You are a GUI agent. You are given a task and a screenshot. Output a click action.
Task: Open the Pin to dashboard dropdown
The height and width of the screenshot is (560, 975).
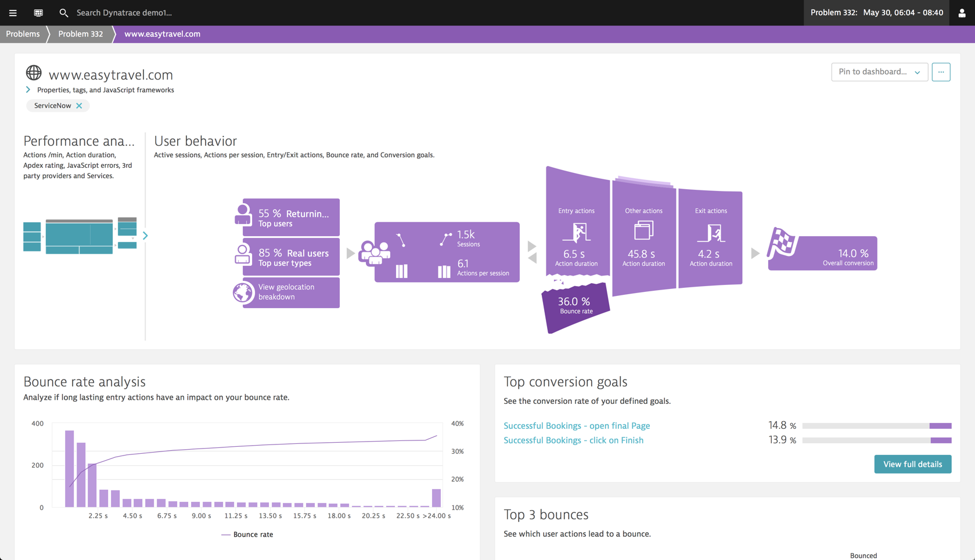[879, 72]
